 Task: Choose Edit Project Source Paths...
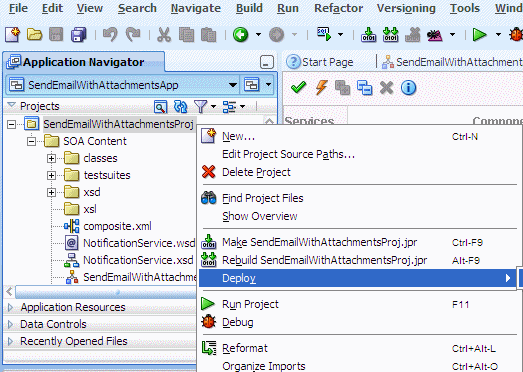tap(358, 154)
